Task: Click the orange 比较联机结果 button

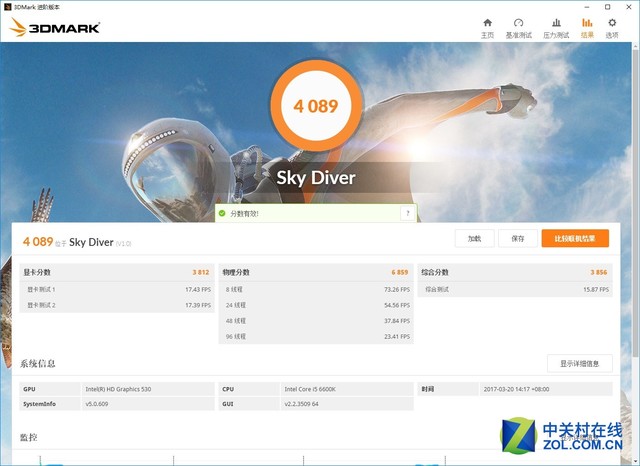Action: (575, 239)
